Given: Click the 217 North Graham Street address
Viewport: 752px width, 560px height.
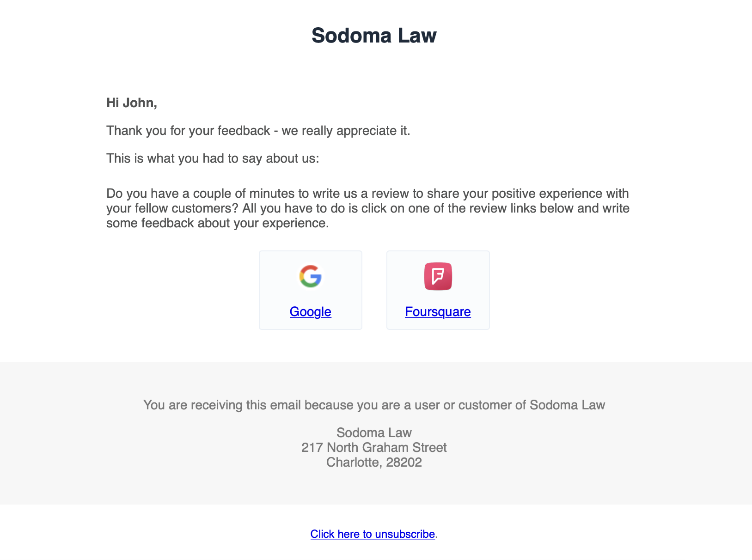Looking at the screenshot, I should point(374,448).
